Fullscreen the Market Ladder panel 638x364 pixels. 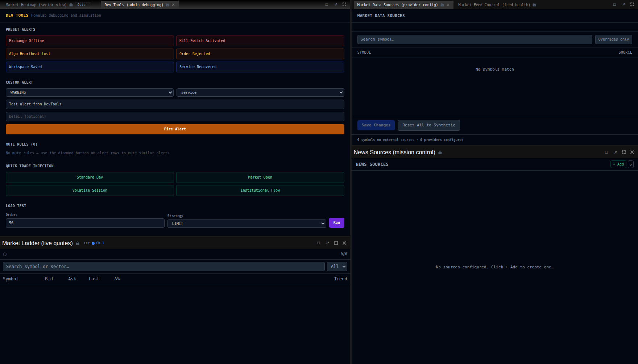(x=336, y=243)
